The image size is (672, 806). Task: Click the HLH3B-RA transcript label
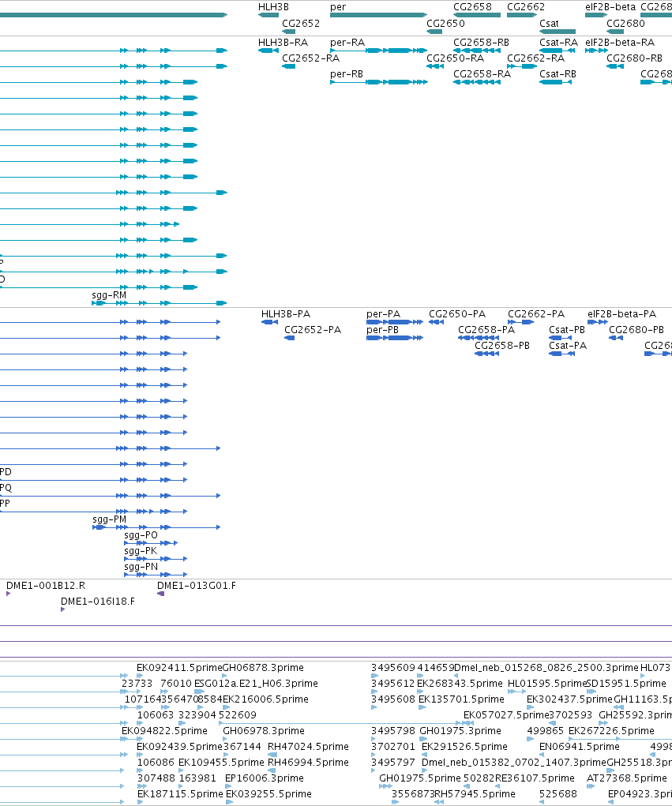[283, 43]
